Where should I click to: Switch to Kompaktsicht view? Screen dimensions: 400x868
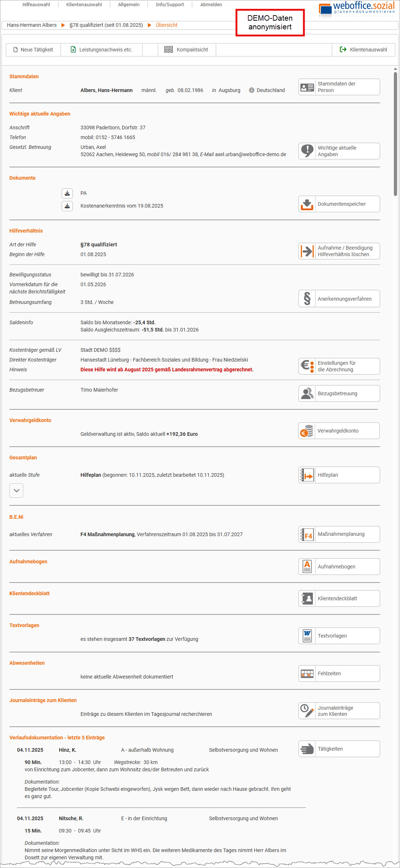187,50
